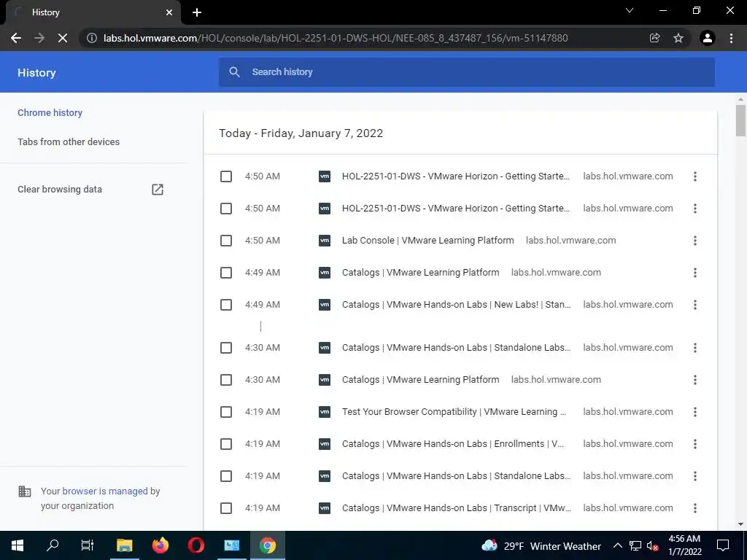Open the Clear browsing data external-link icon
Screen dimensions: 747x560
(x=158, y=190)
